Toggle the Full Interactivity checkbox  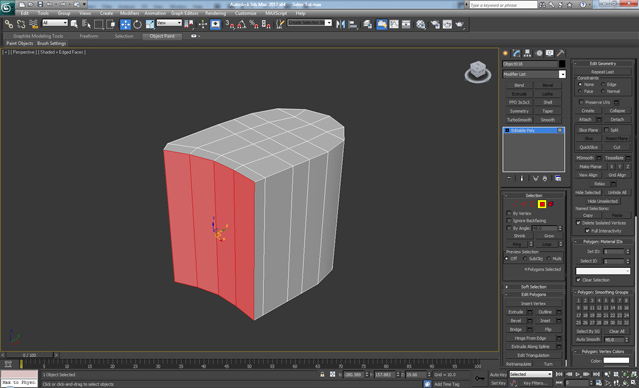tap(587, 230)
